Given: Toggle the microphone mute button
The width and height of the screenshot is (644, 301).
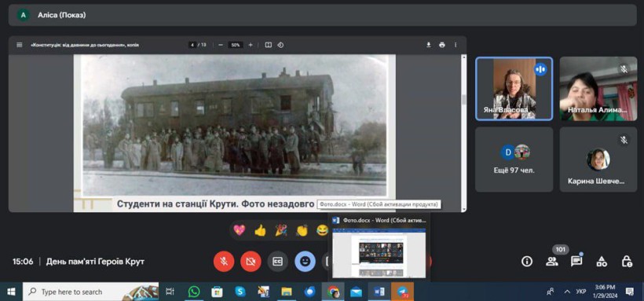Looking at the screenshot, I should pos(224,262).
